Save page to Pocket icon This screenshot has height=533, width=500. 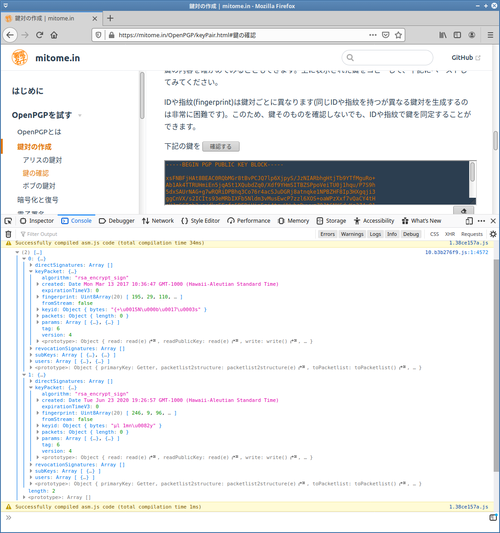(x=385, y=35)
